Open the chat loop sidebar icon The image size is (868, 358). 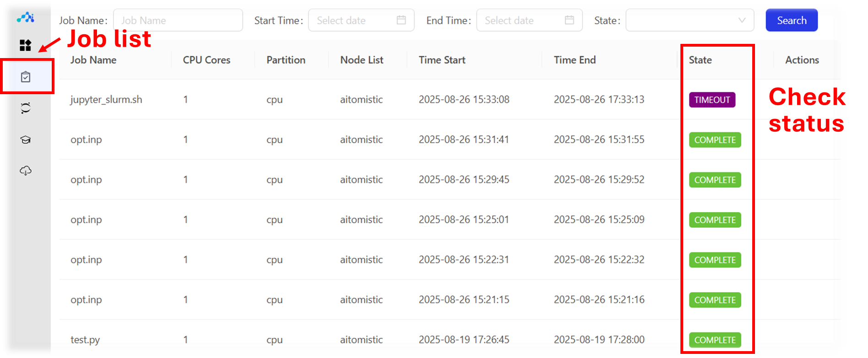[x=26, y=108]
